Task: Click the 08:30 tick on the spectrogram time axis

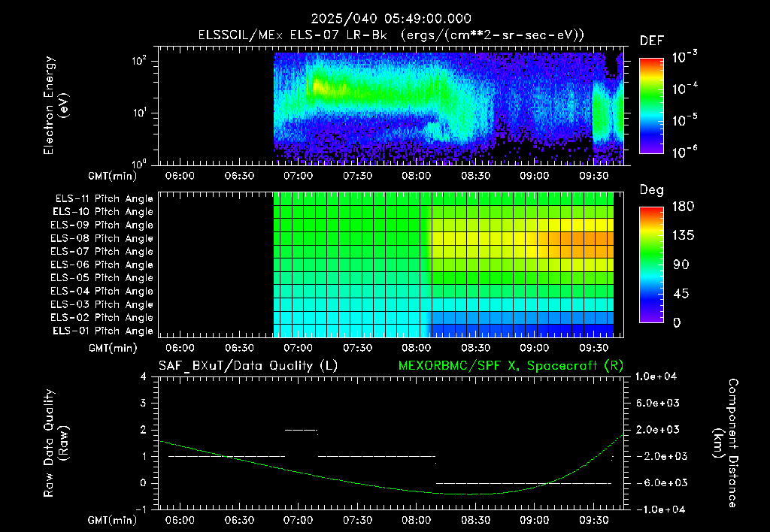Action: (475, 176)
